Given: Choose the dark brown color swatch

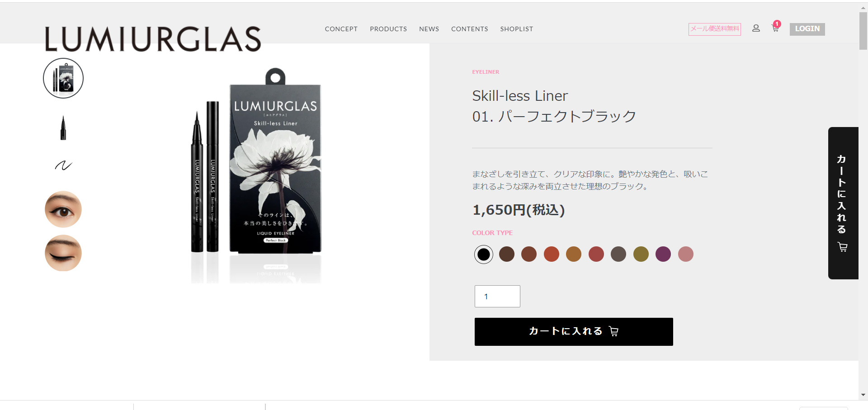Looking at the screenshot, I should click(x=507, y=254).
